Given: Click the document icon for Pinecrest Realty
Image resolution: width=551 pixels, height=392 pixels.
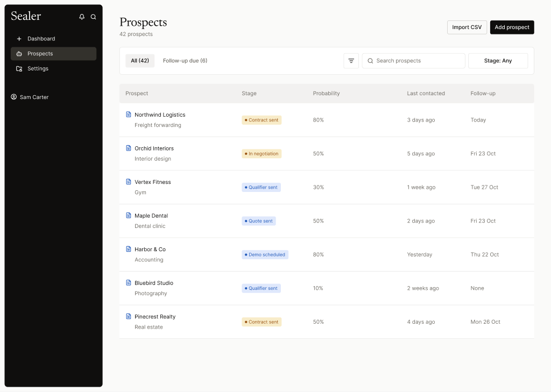Looking at the screenshot, I should [x=129, y=317].
